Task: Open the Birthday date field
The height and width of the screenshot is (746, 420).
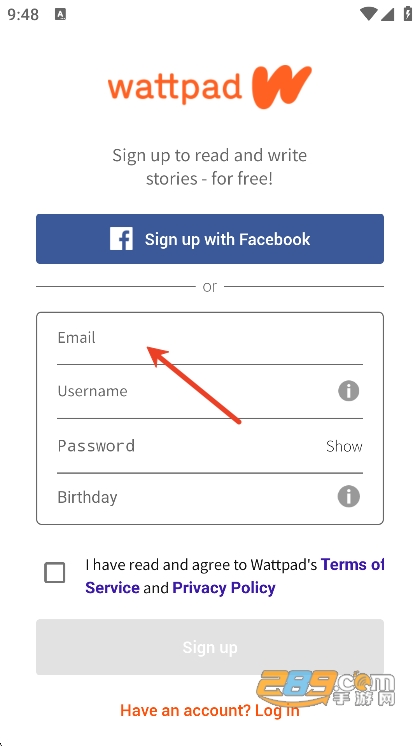Action: [196, 497]
